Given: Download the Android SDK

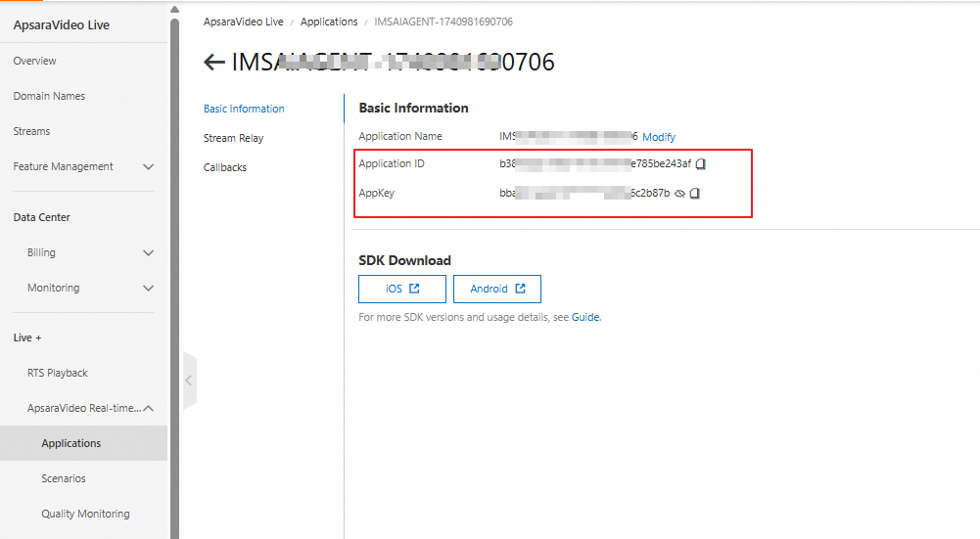Looking at the screenshot, I should click(497, 289).
